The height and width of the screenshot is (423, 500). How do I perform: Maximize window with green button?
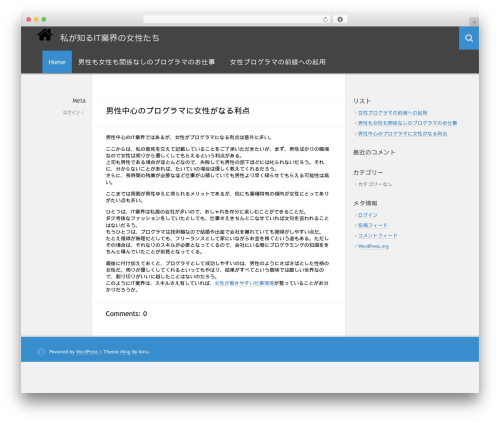tap(44, 19)
